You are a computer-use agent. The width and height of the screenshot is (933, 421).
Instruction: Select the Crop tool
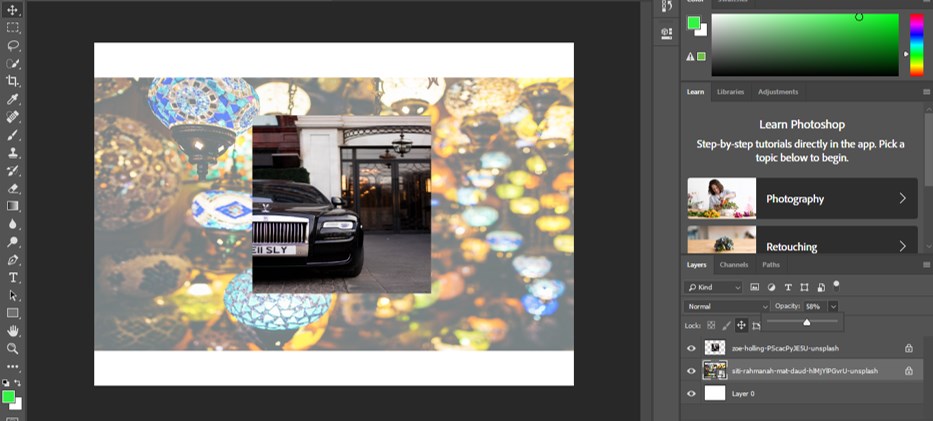[x=12, y=81]
